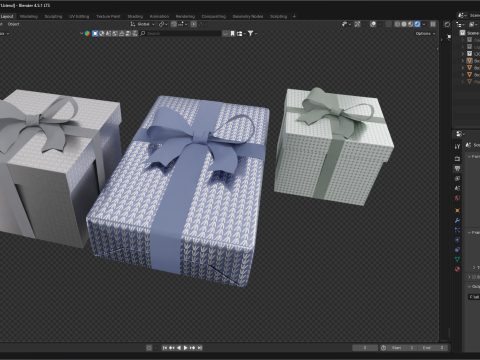
Task: Open the Global transform orientation dropdown
Action: coord(142,24)
